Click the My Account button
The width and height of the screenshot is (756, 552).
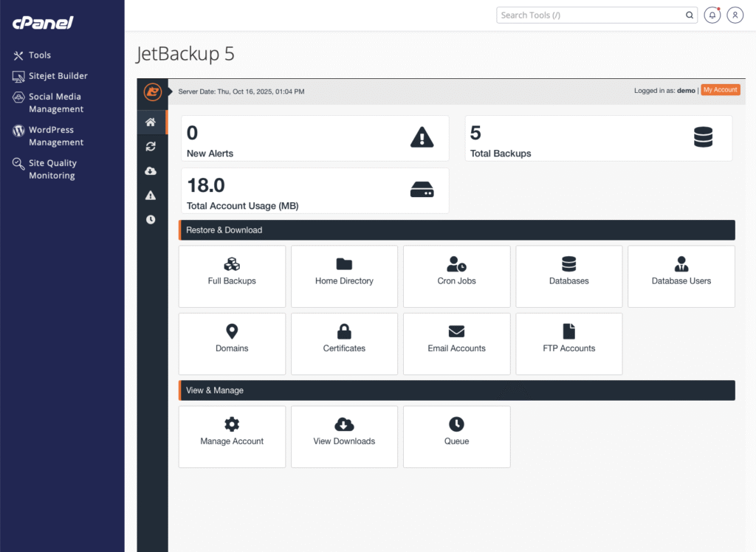721,89
